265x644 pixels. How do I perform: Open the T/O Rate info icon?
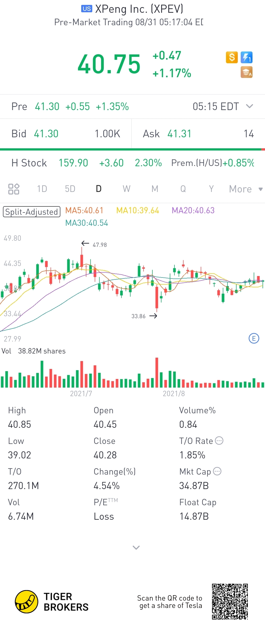point(219,441)
